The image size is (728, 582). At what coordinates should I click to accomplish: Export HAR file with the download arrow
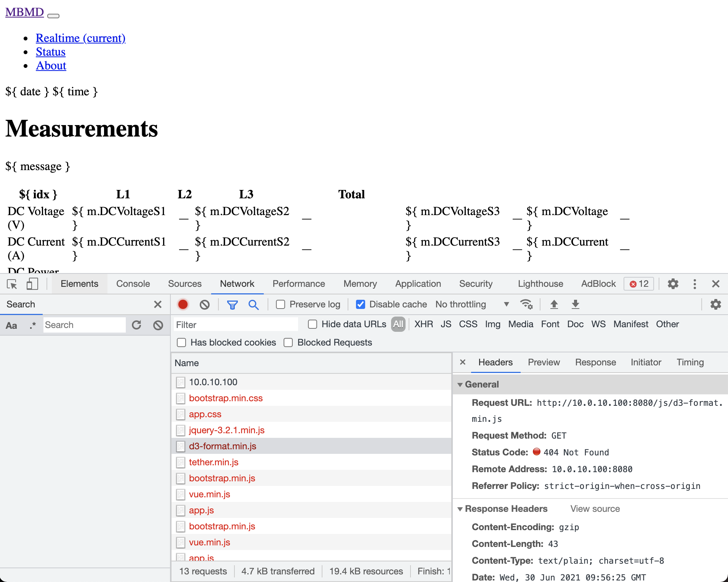(x=576, y=304)
